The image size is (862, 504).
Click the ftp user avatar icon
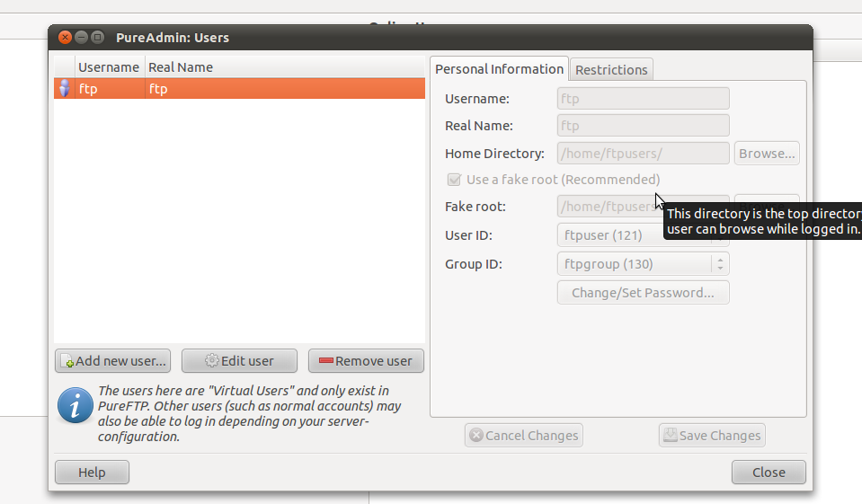(65, 88)
